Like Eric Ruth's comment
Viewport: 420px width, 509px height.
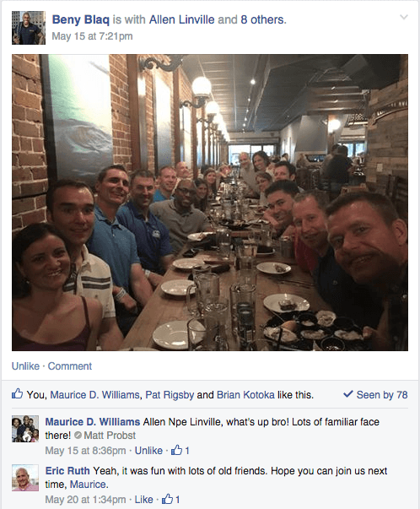[x=143, y=499]
